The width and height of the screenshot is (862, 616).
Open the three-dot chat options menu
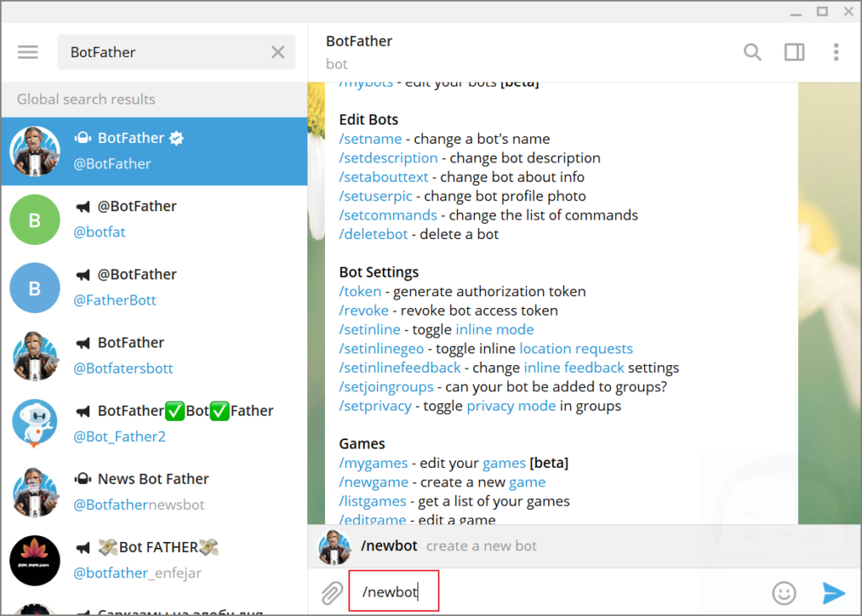click(x=836, y=52)
